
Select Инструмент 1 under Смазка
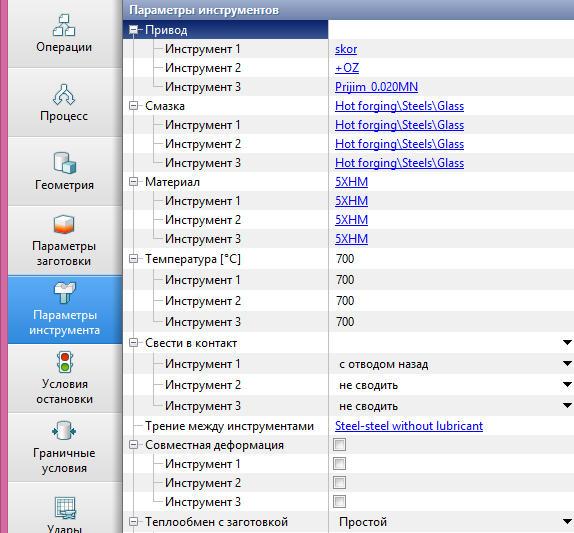coord(203,125)
